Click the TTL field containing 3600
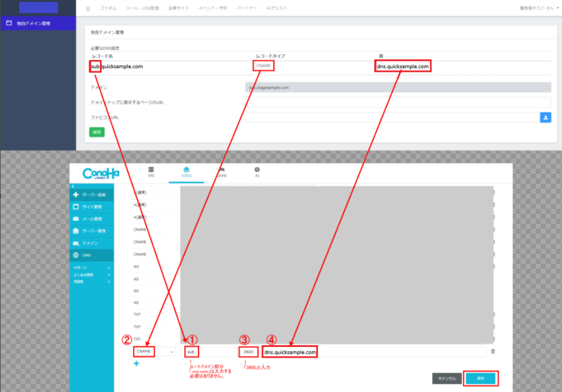This screenshot has width=562, height=392. [248, 352]
